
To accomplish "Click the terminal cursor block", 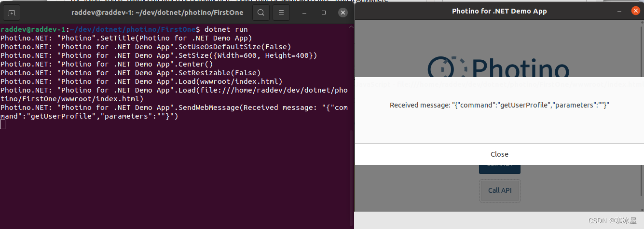I will pos(3,125).
